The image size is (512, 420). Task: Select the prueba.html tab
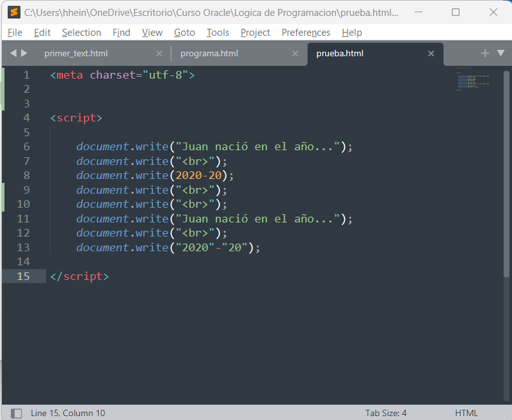coord(340,54)
